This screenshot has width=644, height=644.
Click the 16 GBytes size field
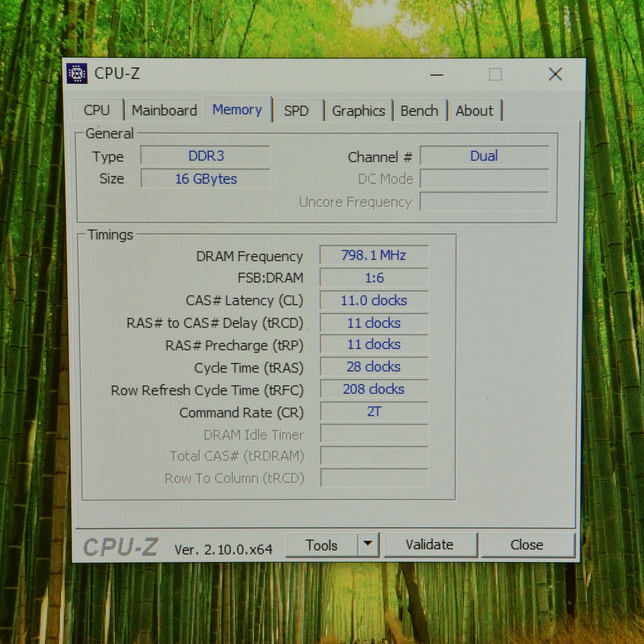pos(205,179)
